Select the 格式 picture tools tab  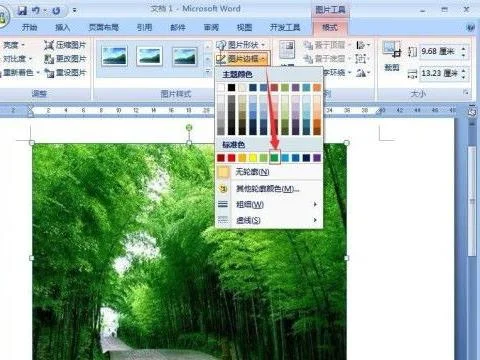[330, 27]
